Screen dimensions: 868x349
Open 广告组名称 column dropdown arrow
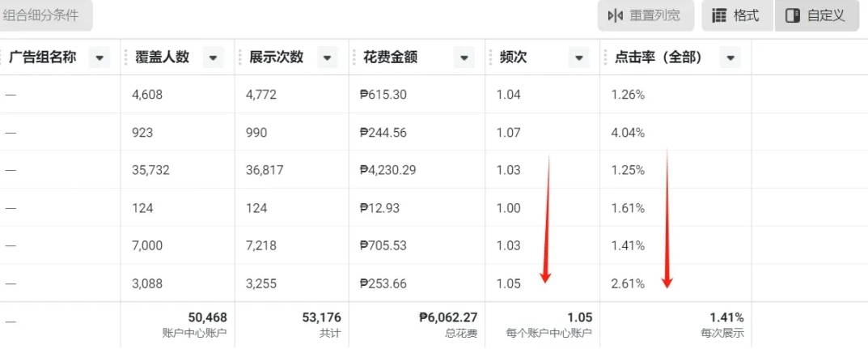coord(100,57)
